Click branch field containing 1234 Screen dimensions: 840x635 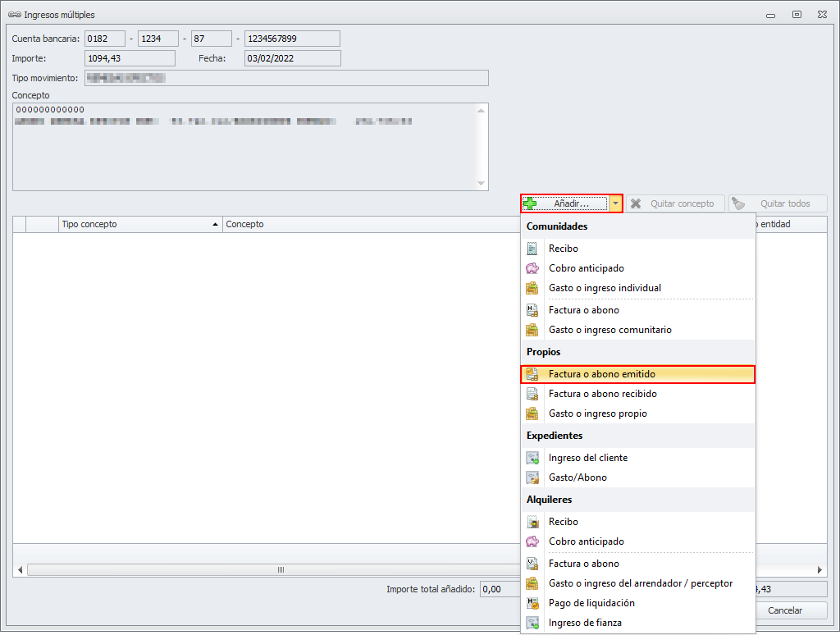[x=158, y=39]
